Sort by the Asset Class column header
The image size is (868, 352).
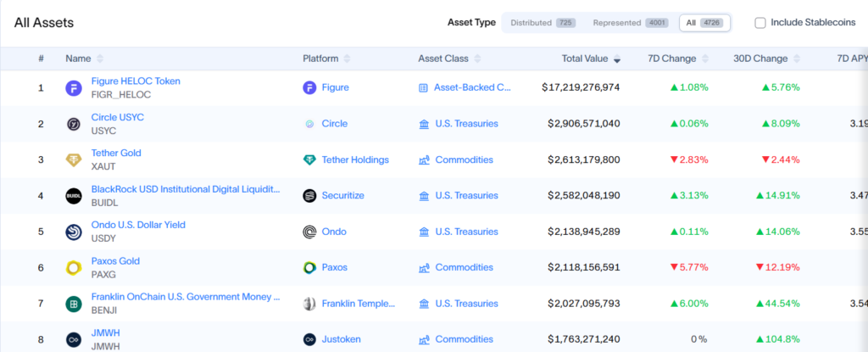pos(449,59)
